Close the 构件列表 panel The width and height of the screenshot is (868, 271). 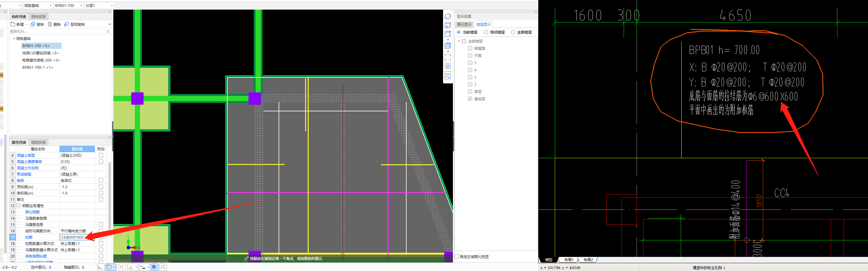109,11
